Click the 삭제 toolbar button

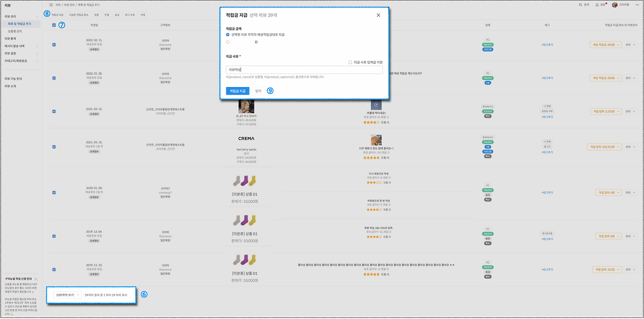(143, 15)
